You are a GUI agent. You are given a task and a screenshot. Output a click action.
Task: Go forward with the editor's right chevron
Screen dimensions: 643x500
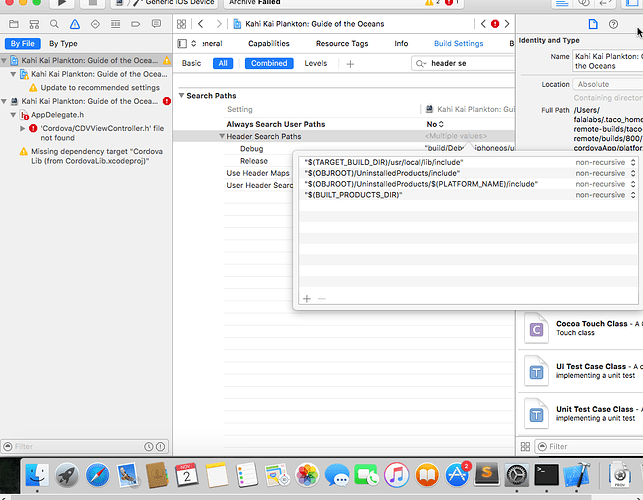219,24
